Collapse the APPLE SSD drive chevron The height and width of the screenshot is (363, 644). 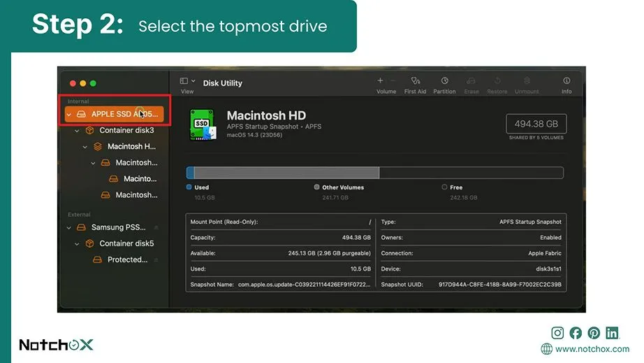pyautogui.click(x=69, y=114)
